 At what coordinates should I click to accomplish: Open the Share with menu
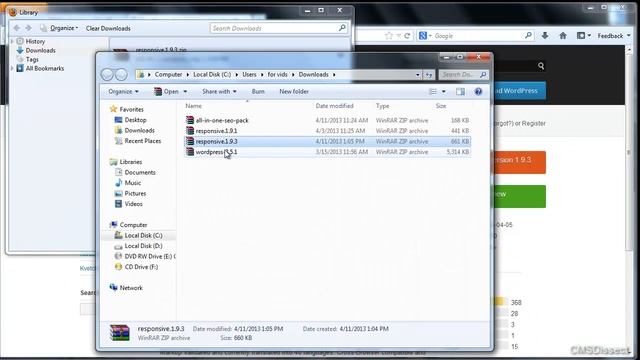pyautogui.click(x=219, y=91)
